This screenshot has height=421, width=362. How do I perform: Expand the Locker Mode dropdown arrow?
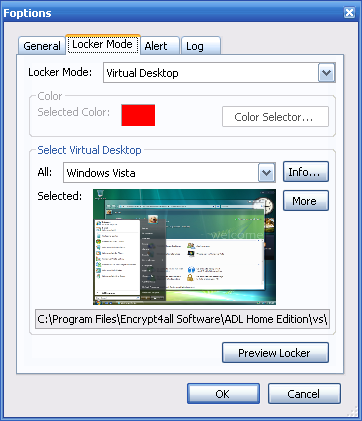pyautogui.click(x=326, y=73)
